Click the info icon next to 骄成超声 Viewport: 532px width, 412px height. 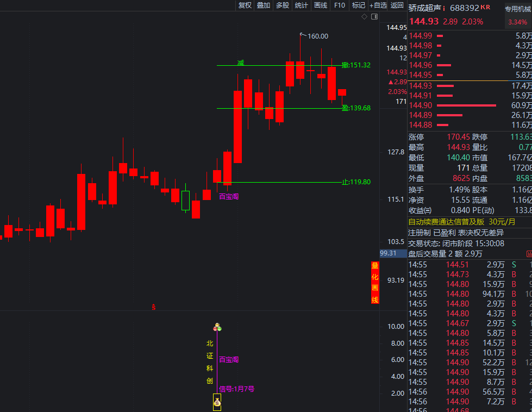pyautogui.click(x=444, y=8)
